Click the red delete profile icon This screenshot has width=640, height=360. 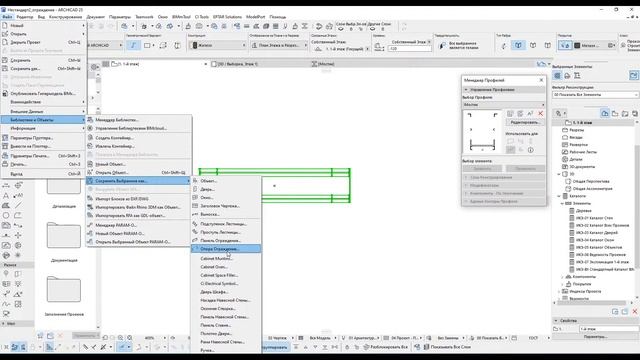point(540,113)
